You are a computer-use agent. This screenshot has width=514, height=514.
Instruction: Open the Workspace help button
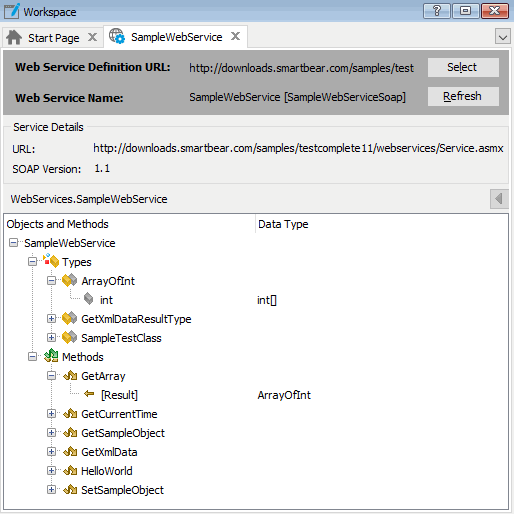(437, 11)
